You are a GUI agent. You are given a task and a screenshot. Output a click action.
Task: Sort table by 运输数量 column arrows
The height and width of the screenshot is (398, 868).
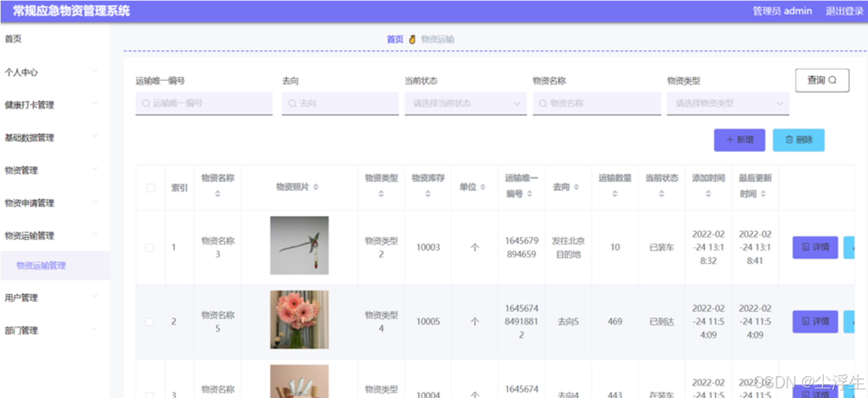pos(614,194)
